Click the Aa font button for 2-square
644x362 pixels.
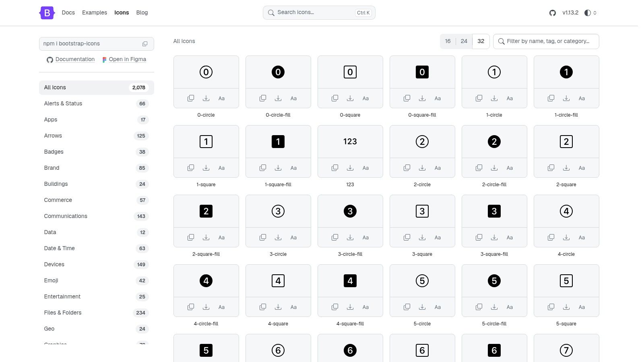tap(582, 168)
